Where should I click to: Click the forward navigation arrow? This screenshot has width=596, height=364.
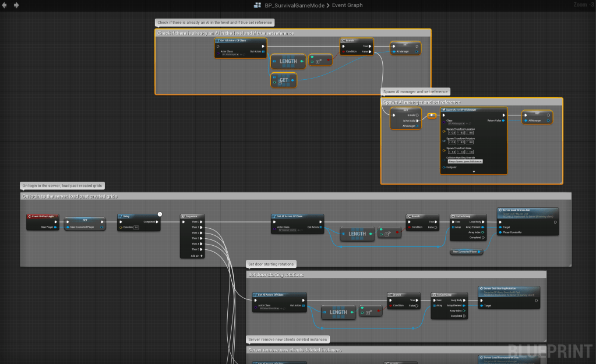(16, 5)
